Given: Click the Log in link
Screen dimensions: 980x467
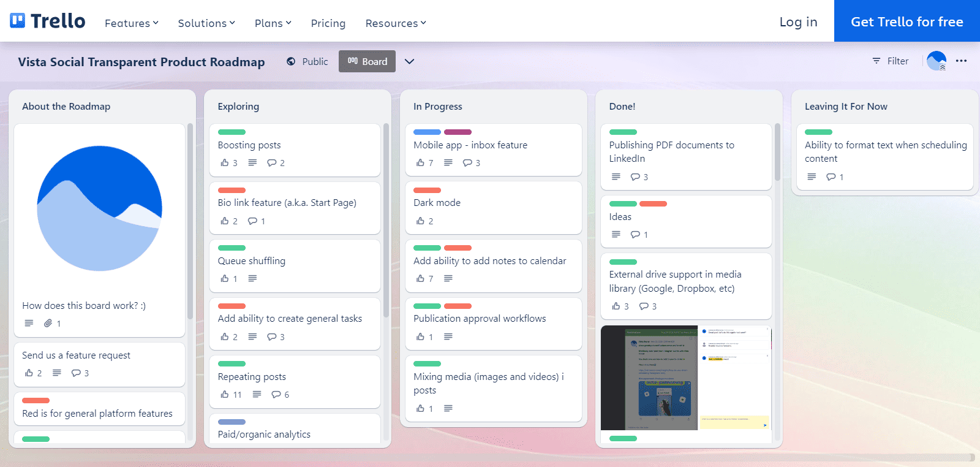Looking at the screenshot, I should tap(798, 22).
